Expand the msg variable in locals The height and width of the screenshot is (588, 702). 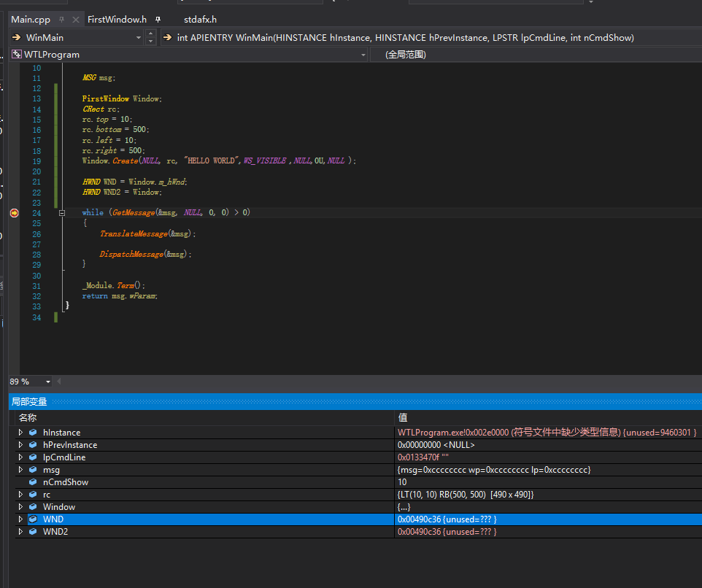pyautogui.click(x=20, y=470)
